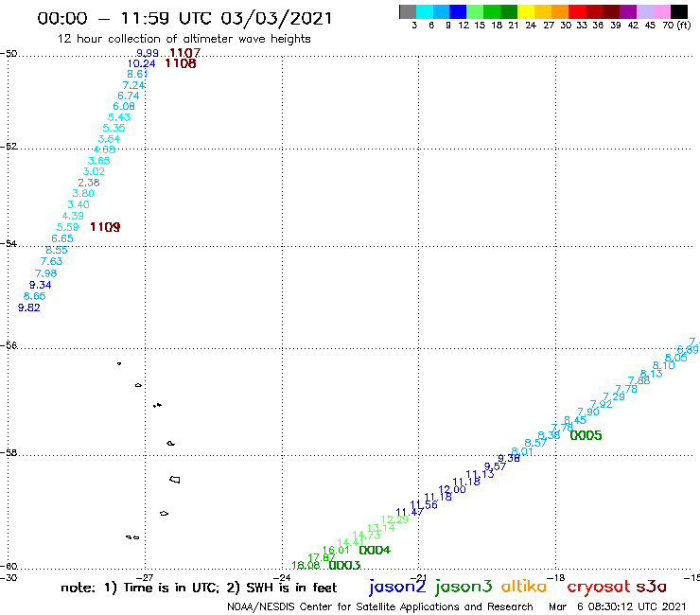Click the longitude axis label '-24'

tap(282, 577)
